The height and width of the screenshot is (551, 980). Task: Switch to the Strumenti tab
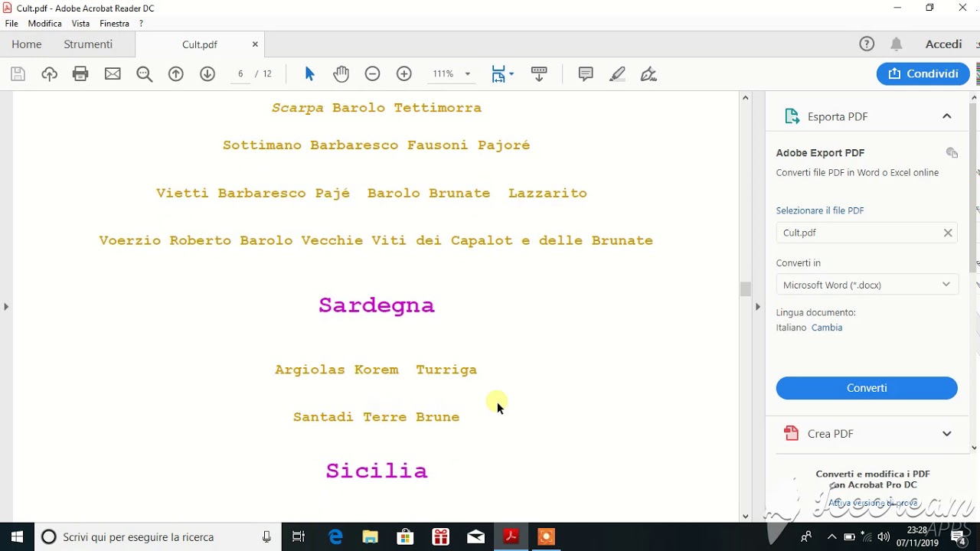tap(88, 44)
